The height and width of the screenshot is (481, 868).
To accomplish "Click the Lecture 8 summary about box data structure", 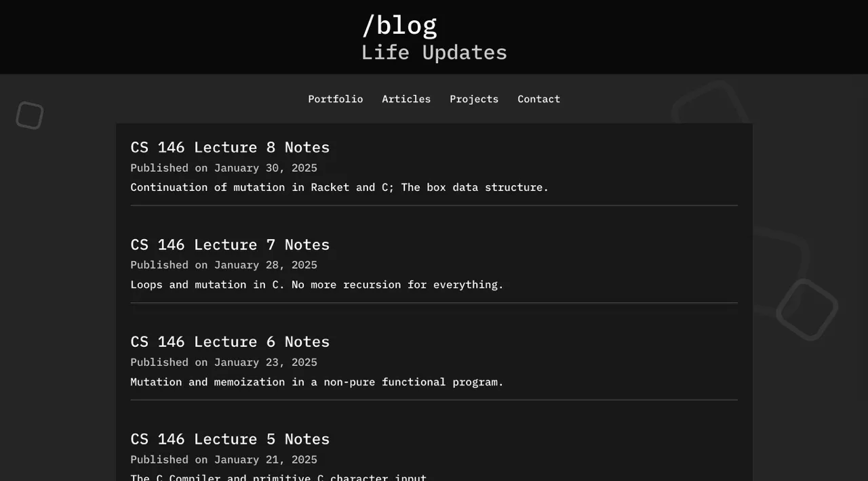I will pos(339,187).
